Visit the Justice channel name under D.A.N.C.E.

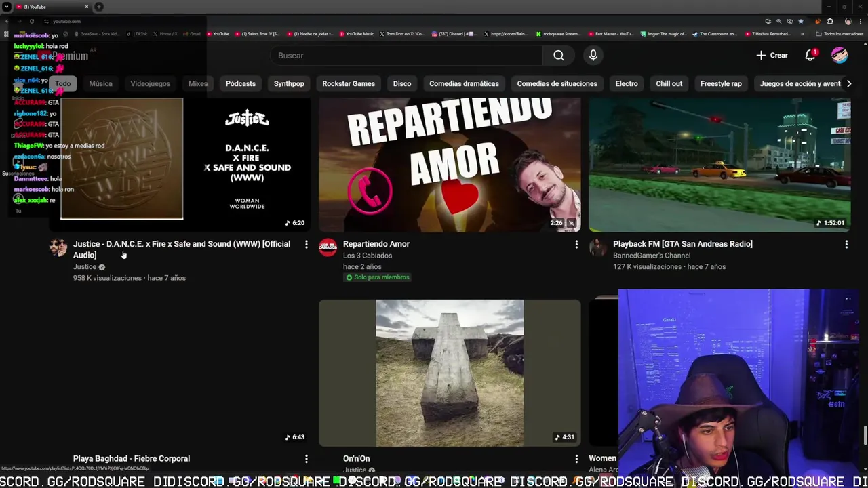85,267
